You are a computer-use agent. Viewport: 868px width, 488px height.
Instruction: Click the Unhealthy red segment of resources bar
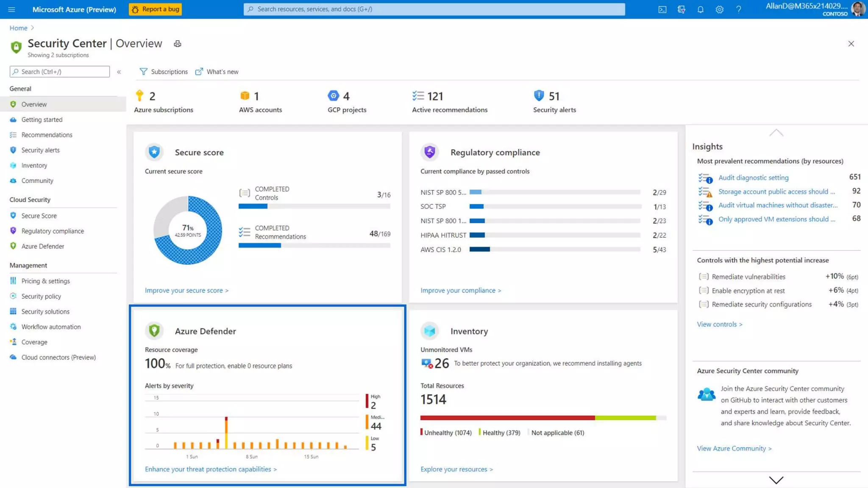(x=507, y=418)
